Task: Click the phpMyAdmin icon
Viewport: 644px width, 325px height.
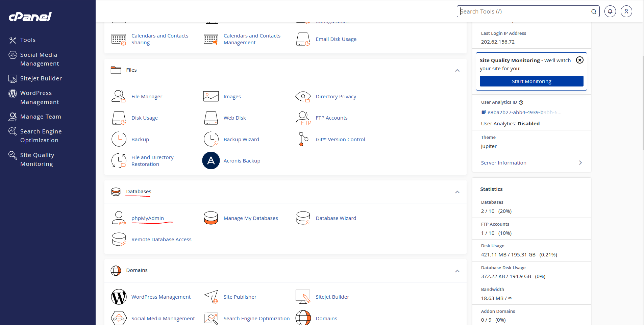Action: [x=119, y=218]
